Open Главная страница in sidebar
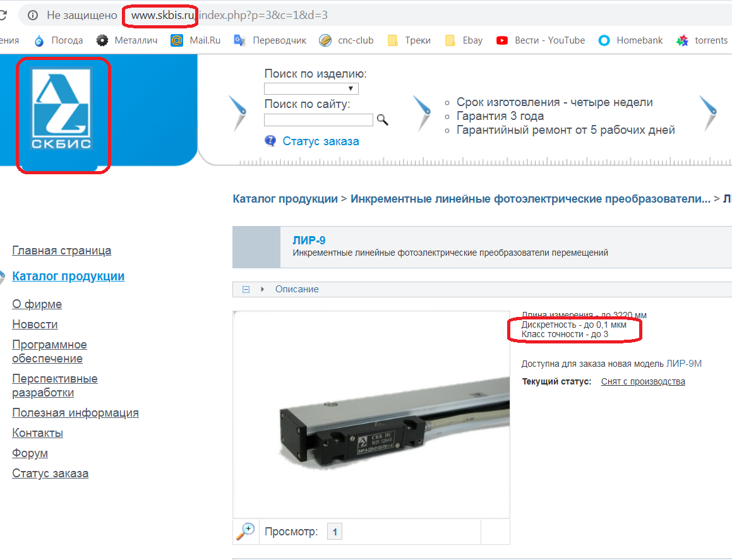Image resolution: width=732 pixels, height=560 pixels. pos(62,251)
